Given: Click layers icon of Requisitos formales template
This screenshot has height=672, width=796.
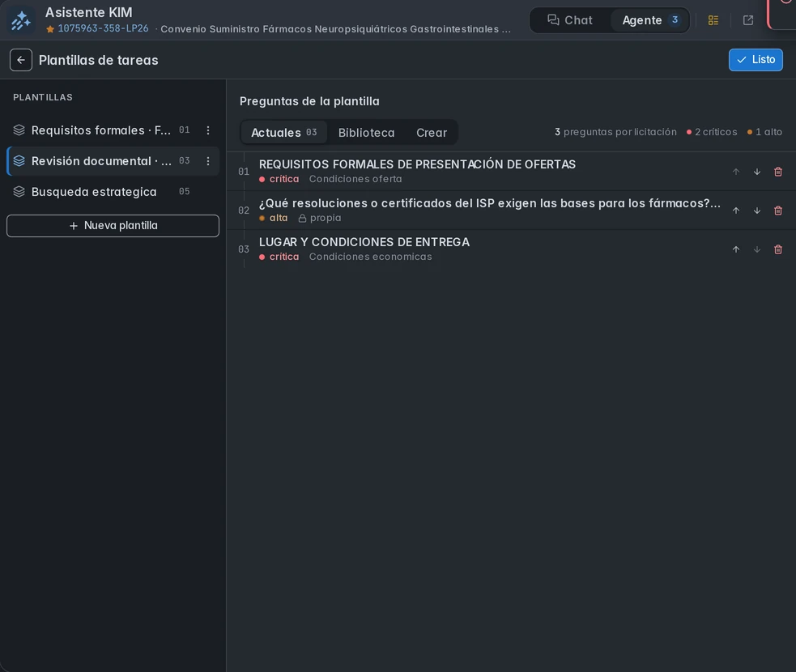Looking at the screenshot, I should (19, 130).
